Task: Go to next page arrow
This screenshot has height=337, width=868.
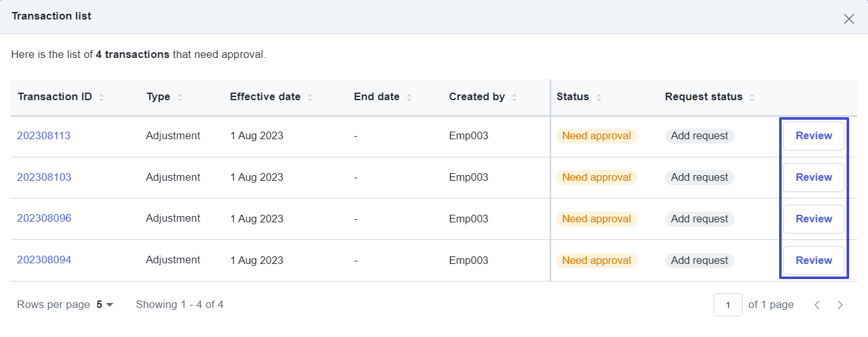Action: pos(840,305)
